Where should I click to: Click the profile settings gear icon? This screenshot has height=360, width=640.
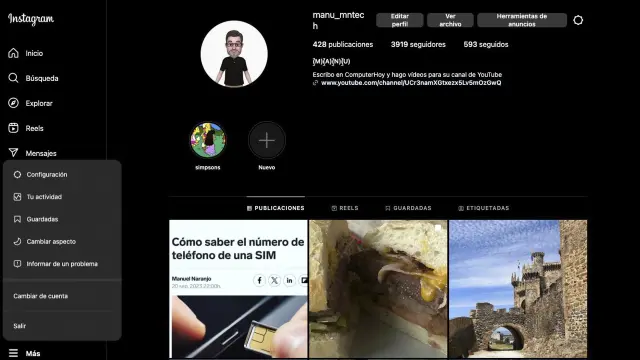tap(578, 20)
